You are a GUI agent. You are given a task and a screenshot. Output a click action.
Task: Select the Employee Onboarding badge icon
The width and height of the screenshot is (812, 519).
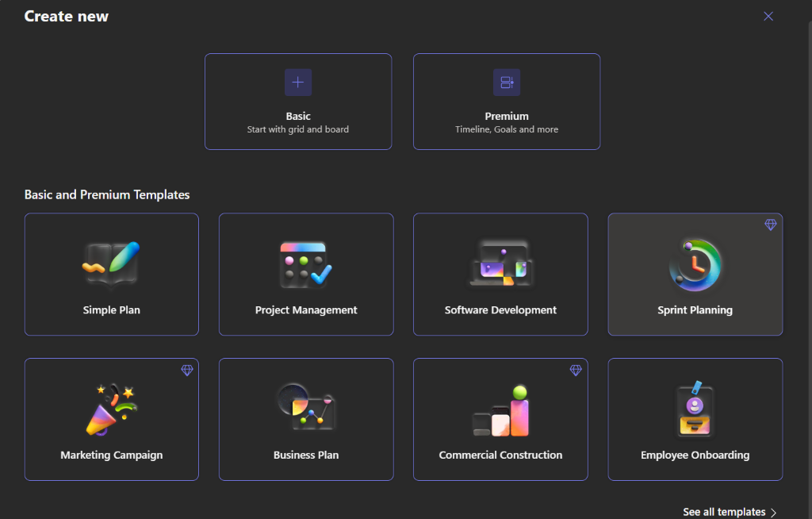(695, 409)
